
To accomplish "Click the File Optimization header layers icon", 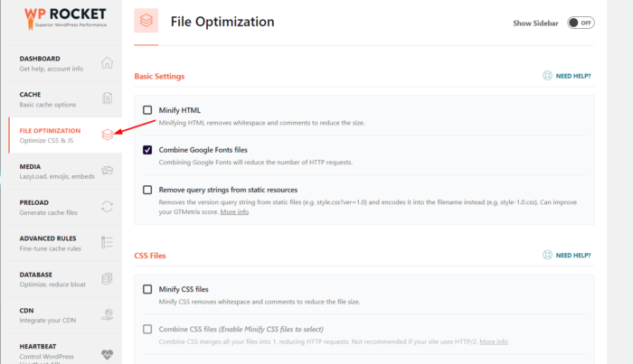I will [x=146, y=21].
